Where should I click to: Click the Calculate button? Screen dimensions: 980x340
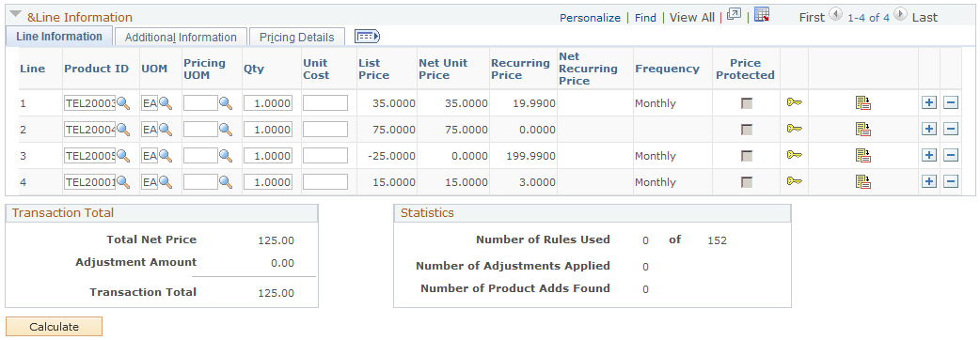point(54,327)
